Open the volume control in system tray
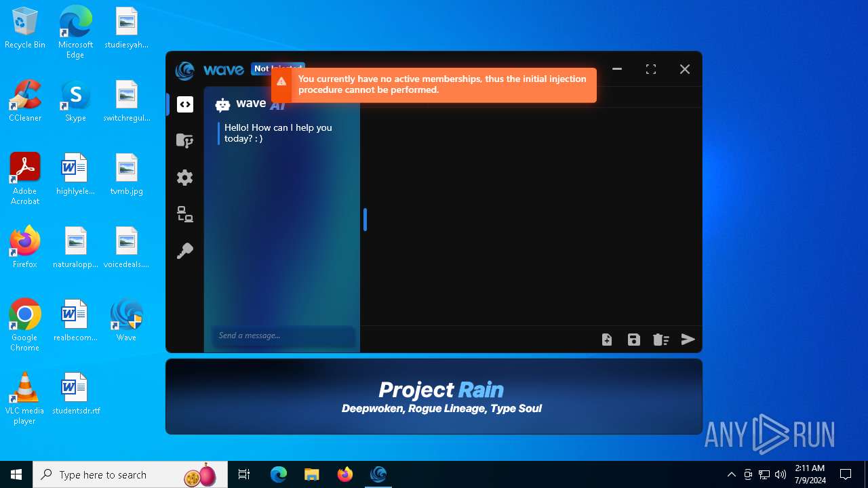 point(781,474)
